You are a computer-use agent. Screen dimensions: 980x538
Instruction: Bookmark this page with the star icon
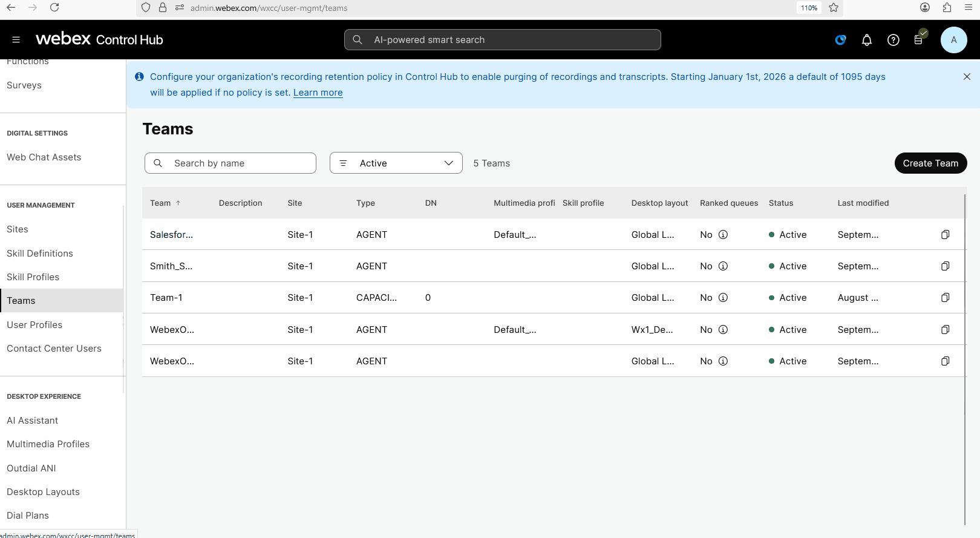tap(834, 8)
